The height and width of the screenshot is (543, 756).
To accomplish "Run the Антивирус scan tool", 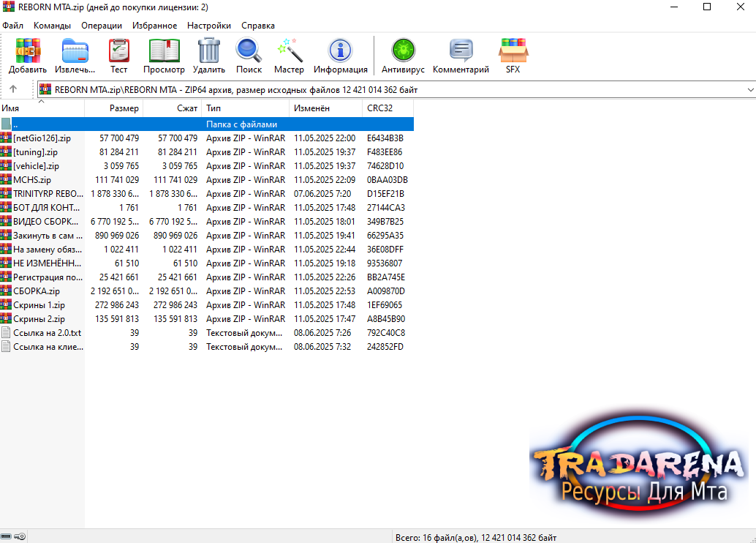I will click(x=403, y=50).
